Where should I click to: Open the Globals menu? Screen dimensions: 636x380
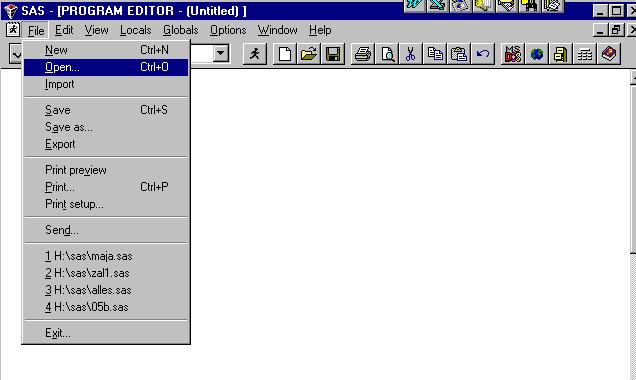180,30
